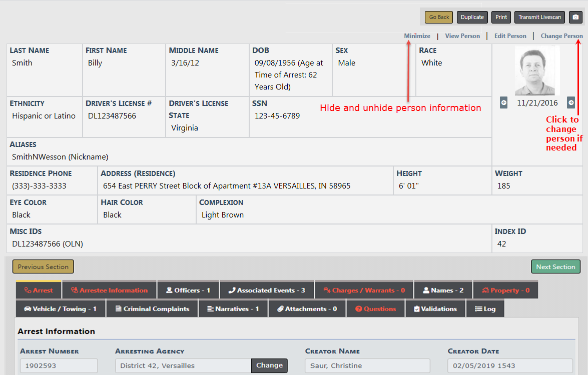The image size is (588, 375).
Task: Click the Edit Person link
Action: tap(510, 36)
